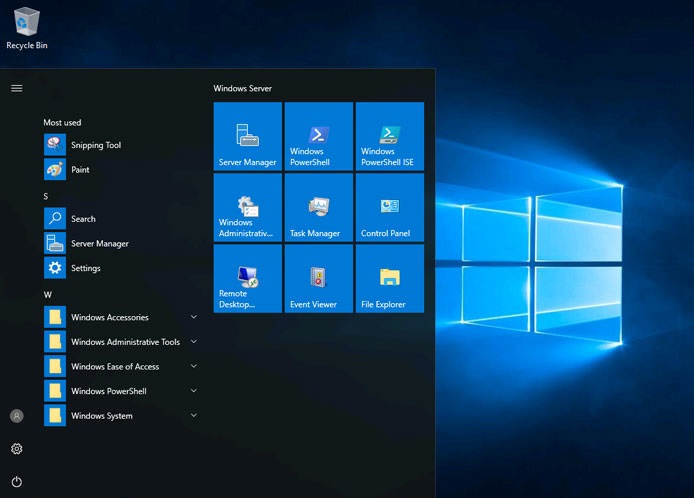Click the Windows PowerShell folder icon
Viewport: 694px width, 498px height.
[55, 391]
